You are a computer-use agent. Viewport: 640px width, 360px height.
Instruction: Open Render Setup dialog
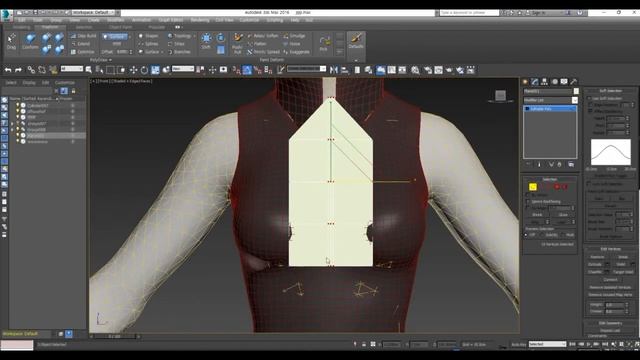click(428, 70)
